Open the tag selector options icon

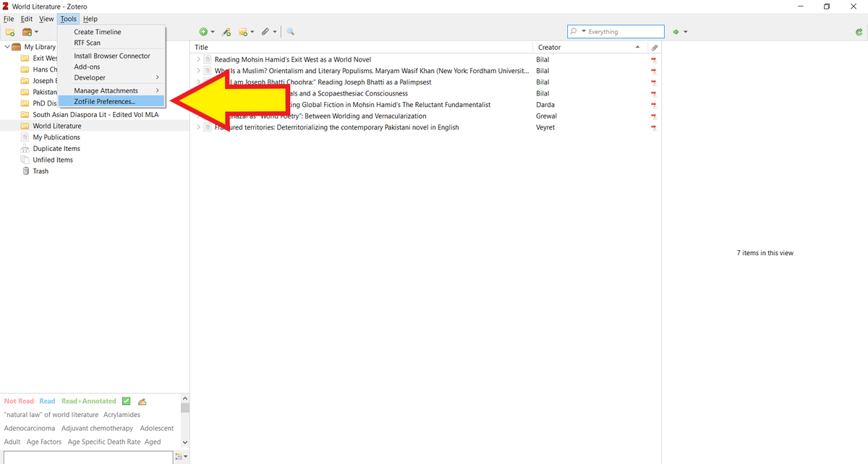[177, 456]
